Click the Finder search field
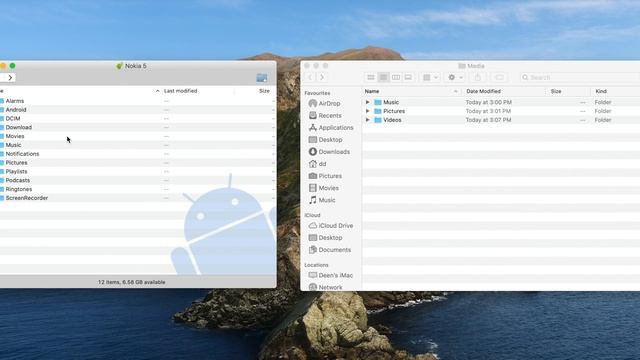640x360 pixels. (x=580, y=77)
